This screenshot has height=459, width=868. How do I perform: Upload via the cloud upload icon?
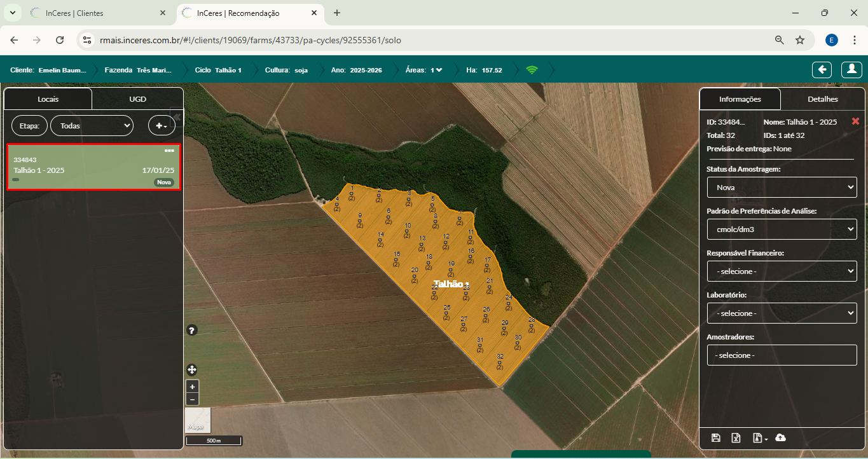pos(781,437)
